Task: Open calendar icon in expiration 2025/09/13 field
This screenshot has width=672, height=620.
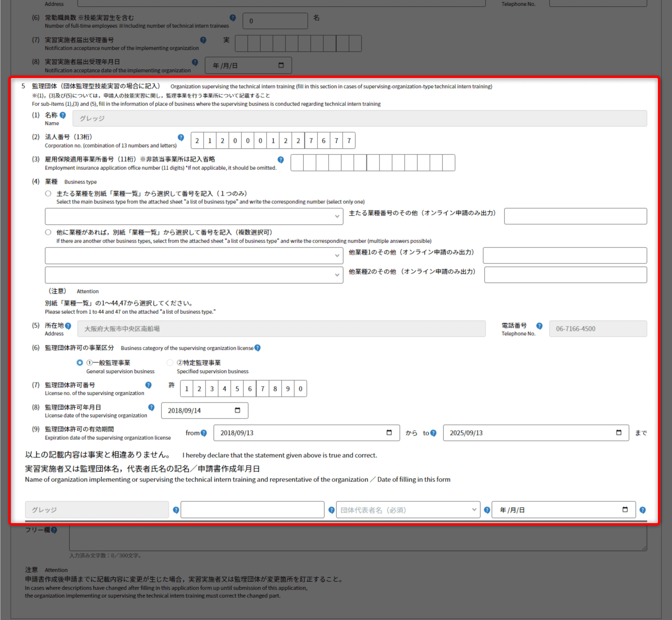Action: pyautogui.click(x=619, y=433)
